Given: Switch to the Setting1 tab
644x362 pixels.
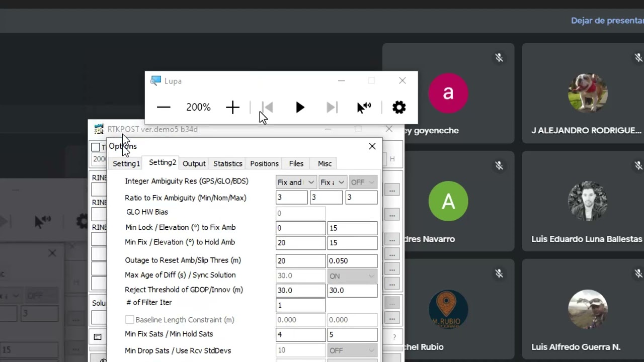Looking at the screenshot, I should click(126, 163).
